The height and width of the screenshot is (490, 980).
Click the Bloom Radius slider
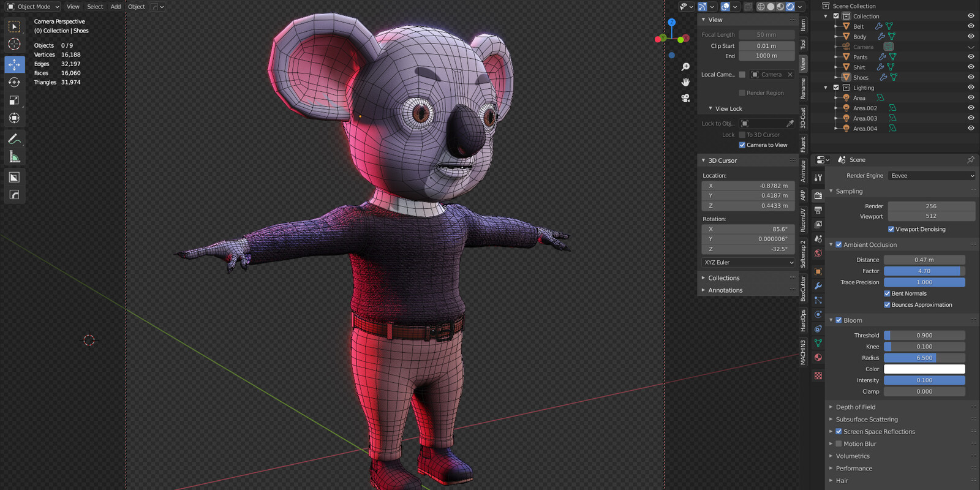924,358
